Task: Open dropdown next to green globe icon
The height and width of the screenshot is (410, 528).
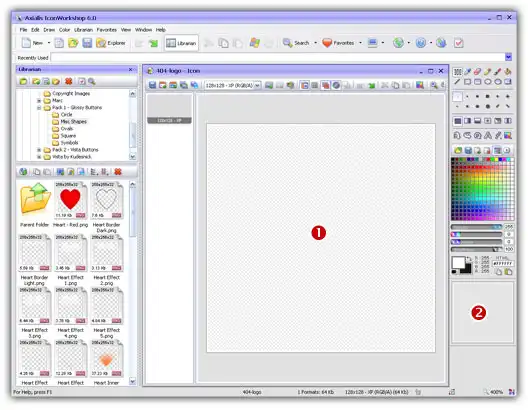Action: tap(408, 43)
